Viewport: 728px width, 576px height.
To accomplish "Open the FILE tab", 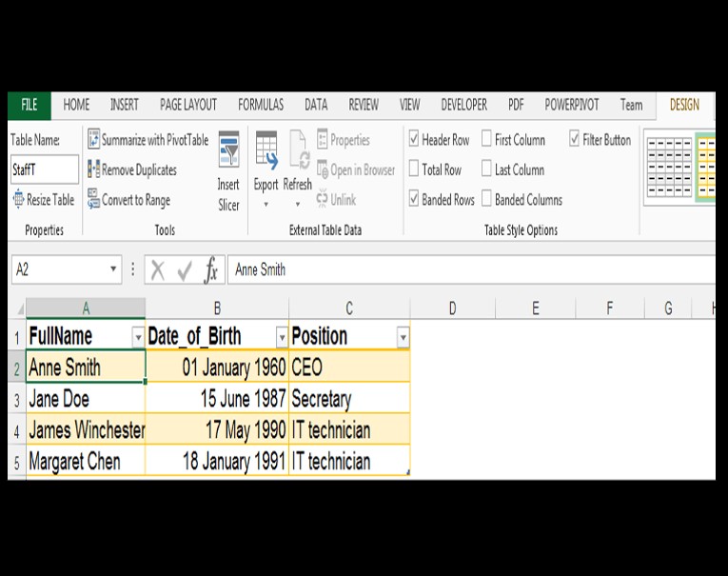I will coord(30,105).
